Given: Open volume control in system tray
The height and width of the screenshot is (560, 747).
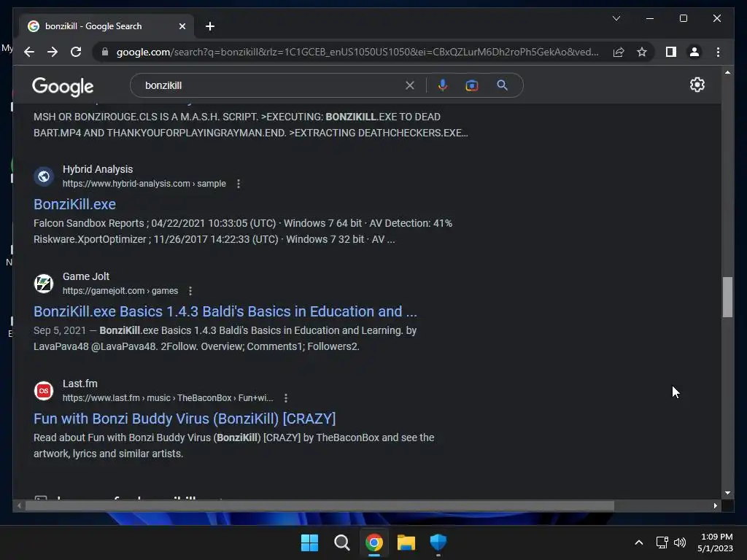Looking at the screenshot, I should coord(680,542).
